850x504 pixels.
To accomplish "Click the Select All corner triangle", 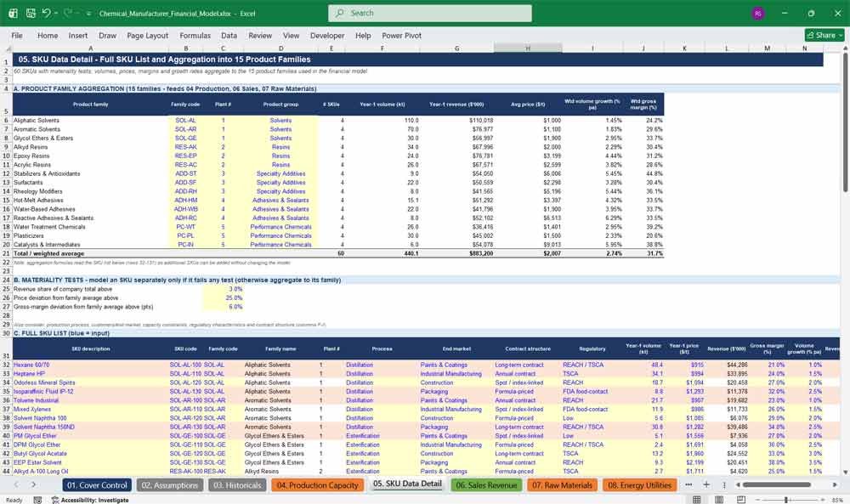I will pyautogui.click(x=6, y=48).
